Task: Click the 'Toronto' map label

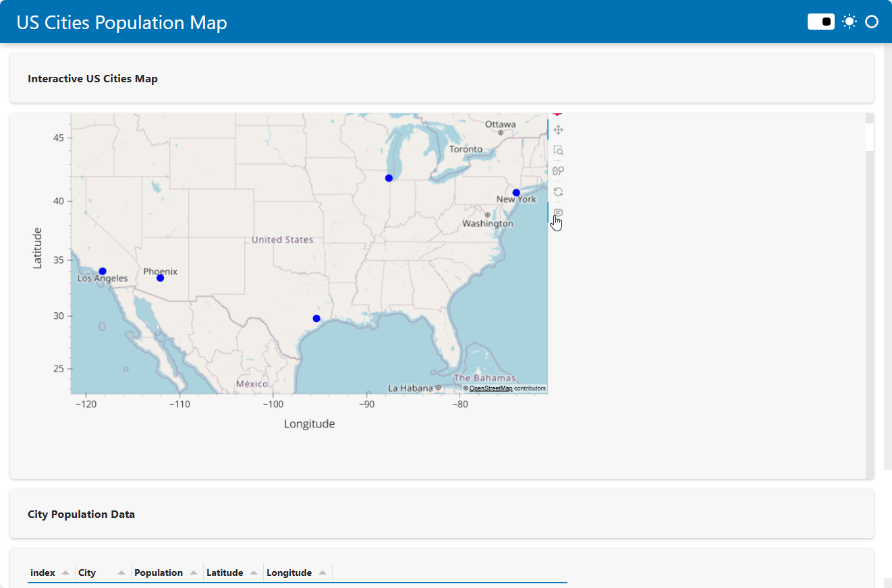Action: pos(466,149)
